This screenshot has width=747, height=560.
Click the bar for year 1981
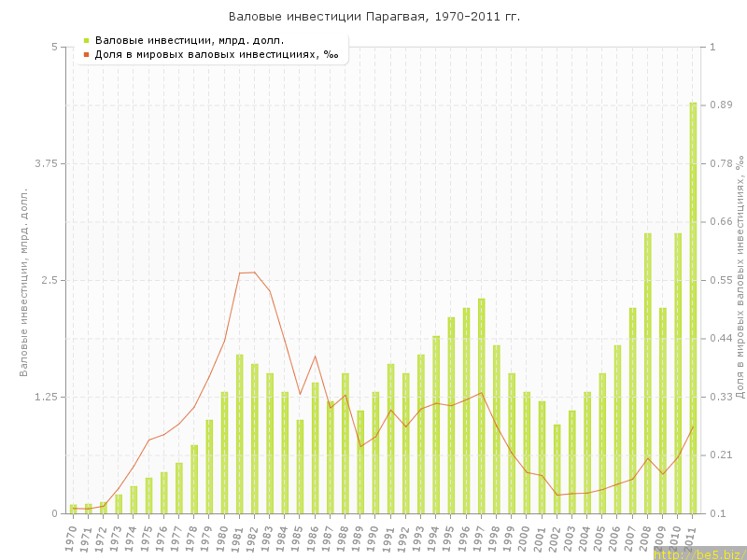tap(240, 434)
